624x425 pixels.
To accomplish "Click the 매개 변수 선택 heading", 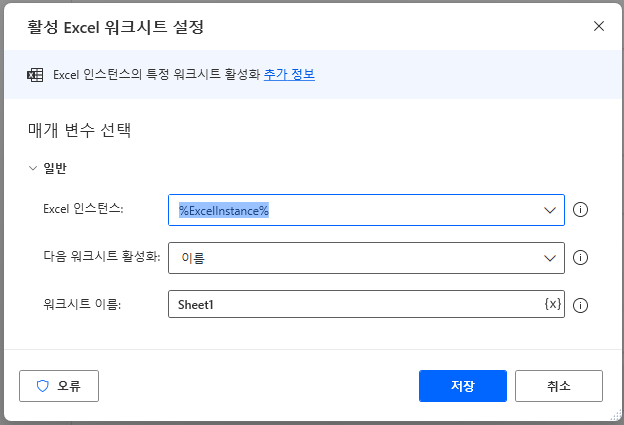I will 79,130.
